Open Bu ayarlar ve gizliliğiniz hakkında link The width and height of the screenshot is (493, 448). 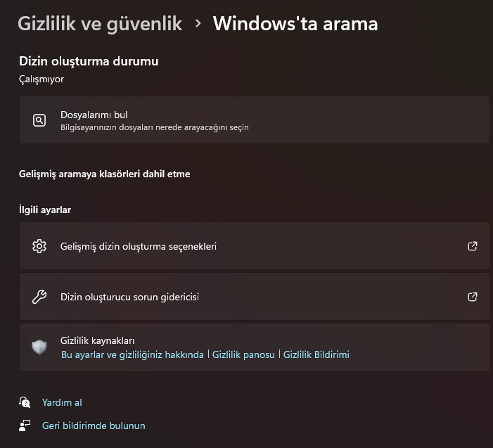click(x=132, y=354)
